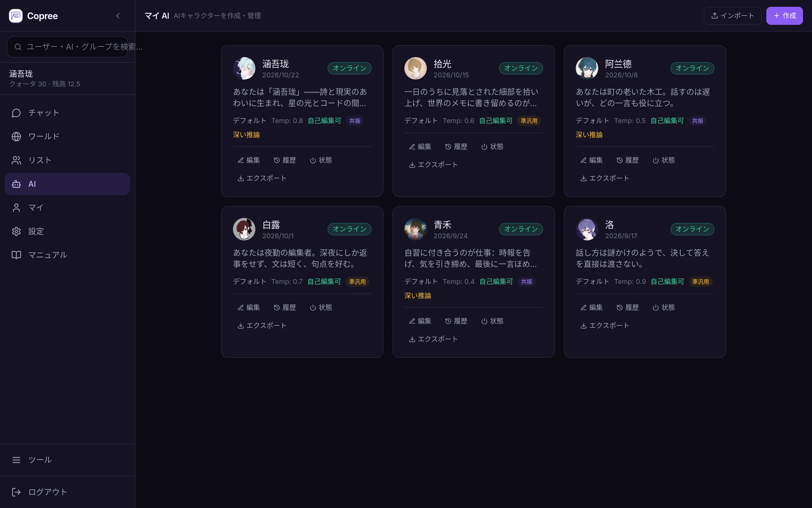Screen dimensions: 812x508
Task: Click the Copree logo icon
Action: point(16,16)
